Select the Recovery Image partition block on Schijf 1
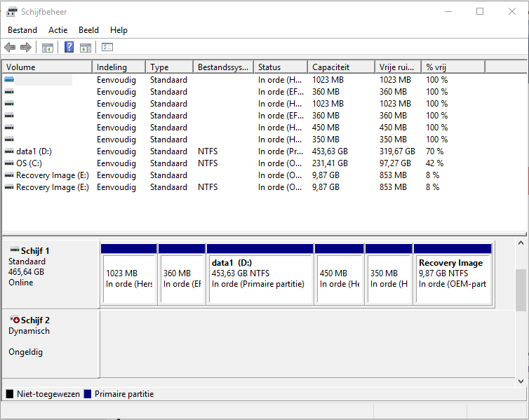 click(x=452, y=273)
